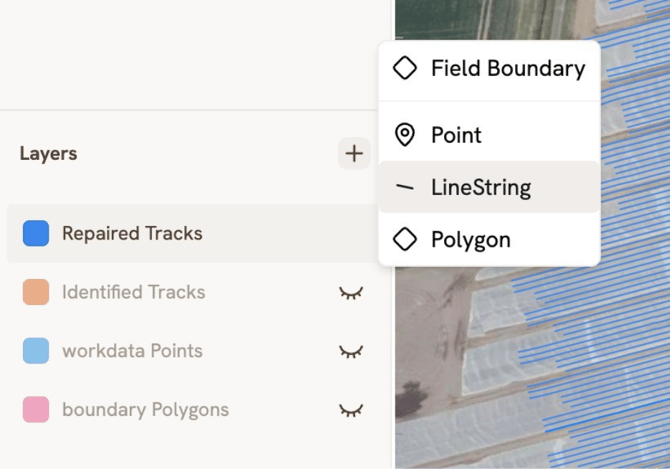
Task: Edit the pink boundary Polygons swatch
Action: 36,410
